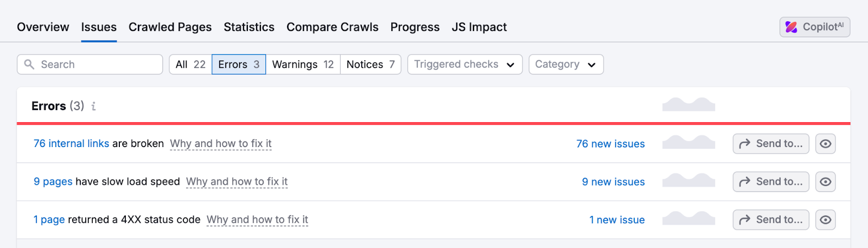
Task: Switch to the Crawled Pages tab
Action: pyautogui.click(x=170, y=27)
